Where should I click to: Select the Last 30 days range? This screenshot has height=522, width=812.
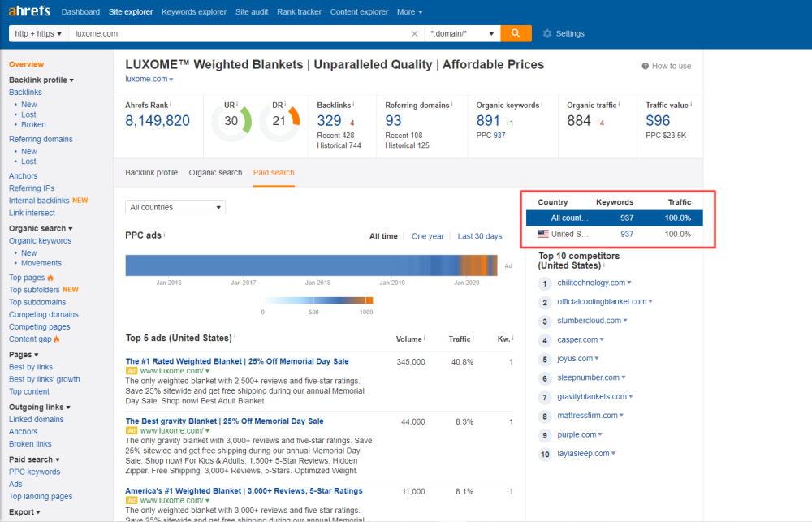coord(479,236)
